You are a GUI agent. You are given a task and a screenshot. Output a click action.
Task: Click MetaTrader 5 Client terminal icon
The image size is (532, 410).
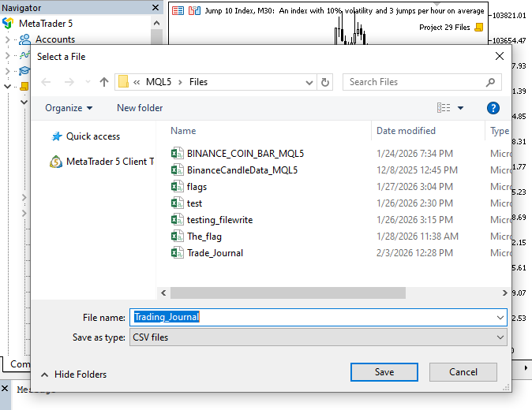(x=56, y=162)
